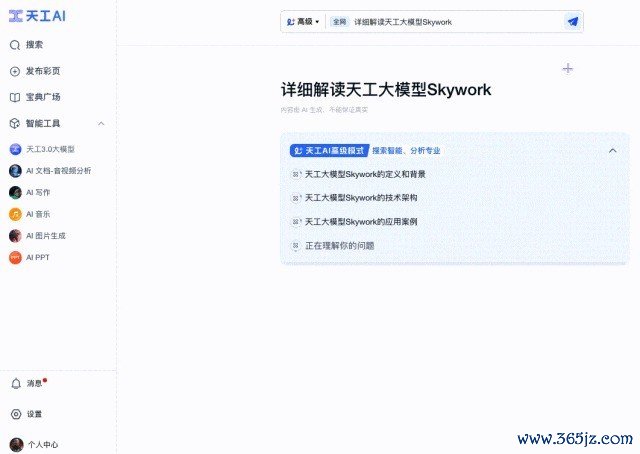Click the plus icon above the title
This screenshot has height=454, width=640.
tap(567, 69)
